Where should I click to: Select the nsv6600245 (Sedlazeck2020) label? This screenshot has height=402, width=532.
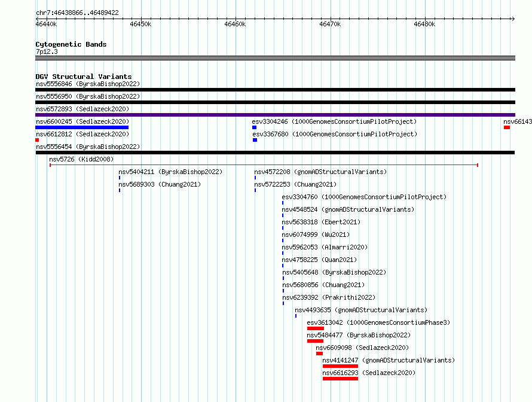pyautogui.click(x=82, y=121)
